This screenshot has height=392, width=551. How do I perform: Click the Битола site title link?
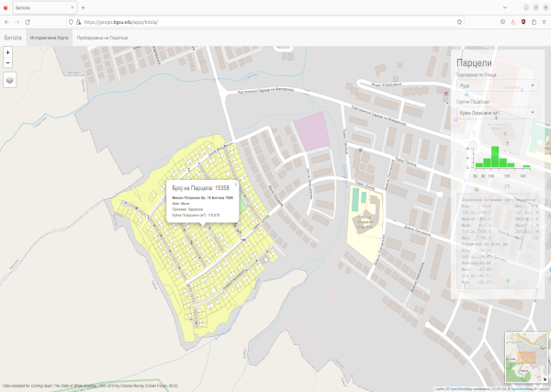pyautogui.click(x=13, y=38)
